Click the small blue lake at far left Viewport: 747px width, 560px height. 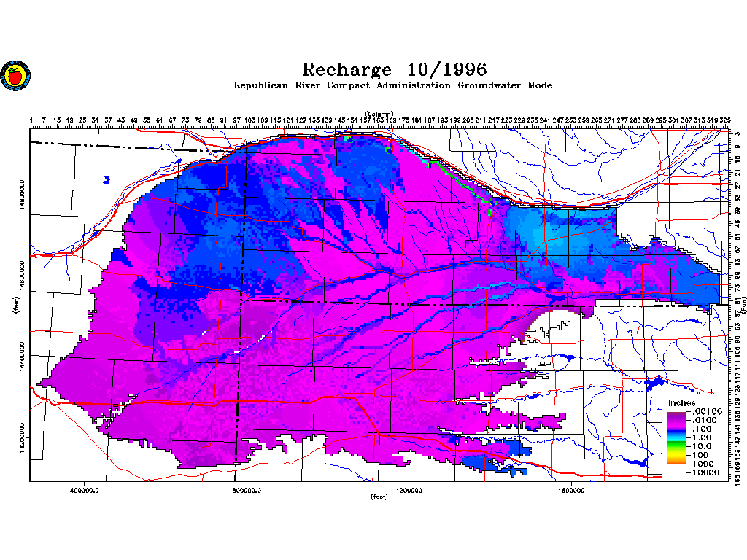(107, 178)
